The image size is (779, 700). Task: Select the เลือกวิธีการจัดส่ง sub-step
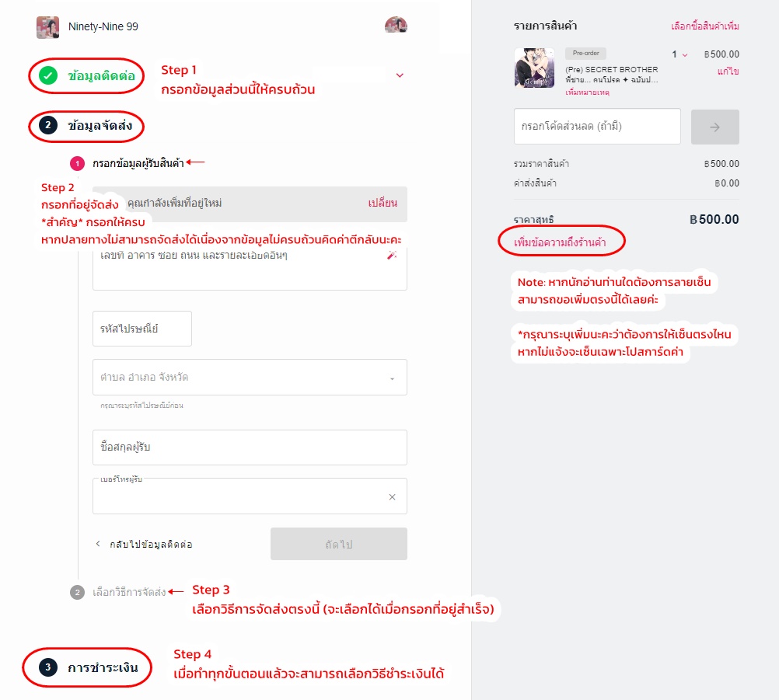click(129, 592)
